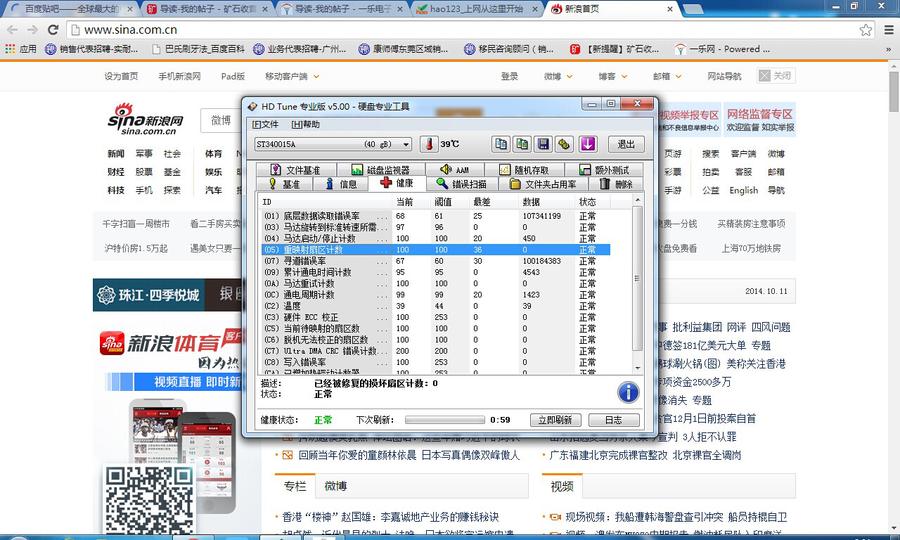The image size is (900, 540).
Task: Switch to the 删除 tab
Action: click(616, 184)
